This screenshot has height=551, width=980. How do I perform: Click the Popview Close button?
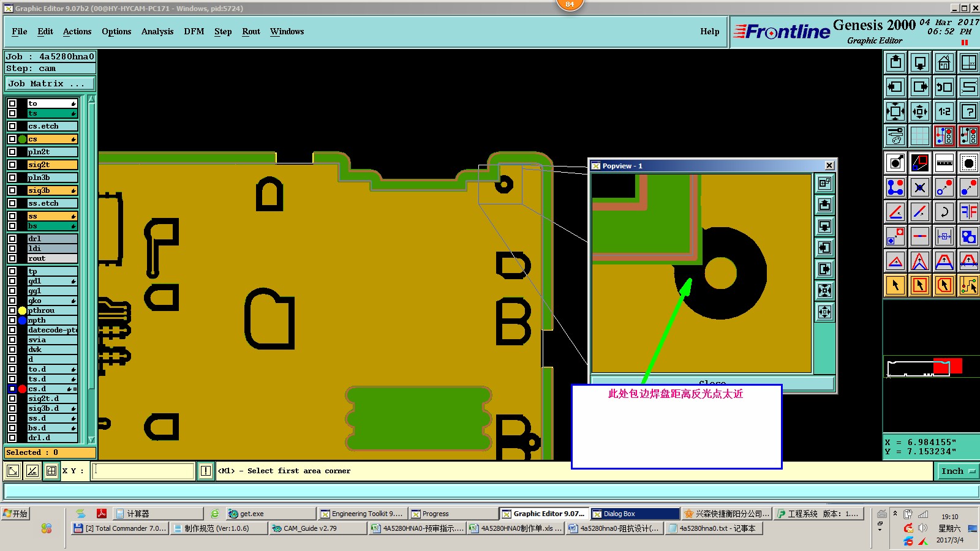coord(712,384)
